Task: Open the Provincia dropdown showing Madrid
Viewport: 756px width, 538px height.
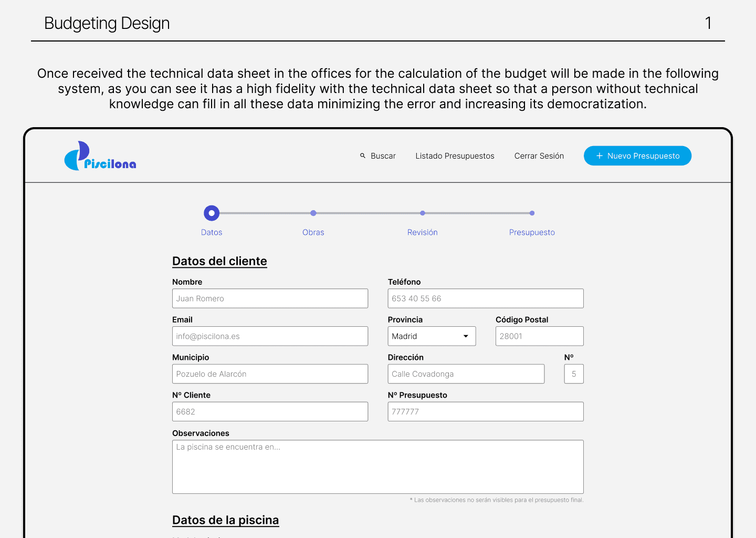Action: click(432, 336)
